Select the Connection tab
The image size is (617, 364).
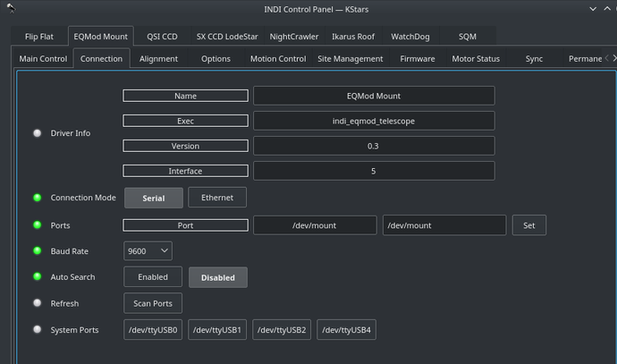101,59
